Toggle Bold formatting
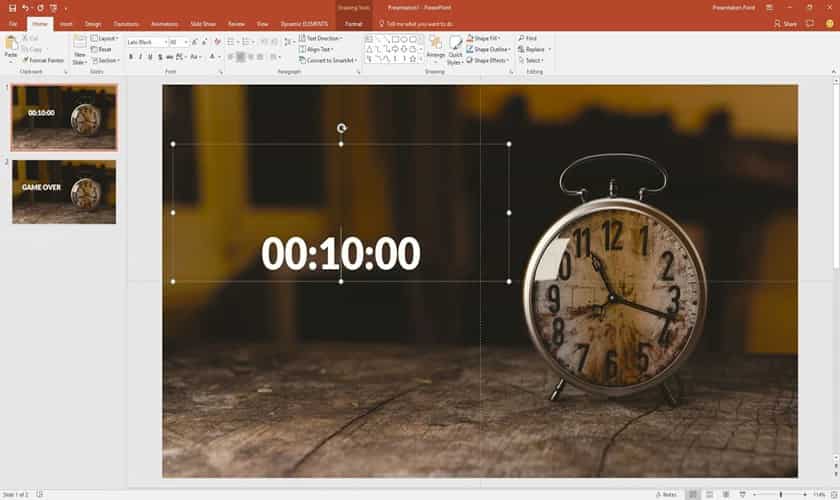 (130, 57)
